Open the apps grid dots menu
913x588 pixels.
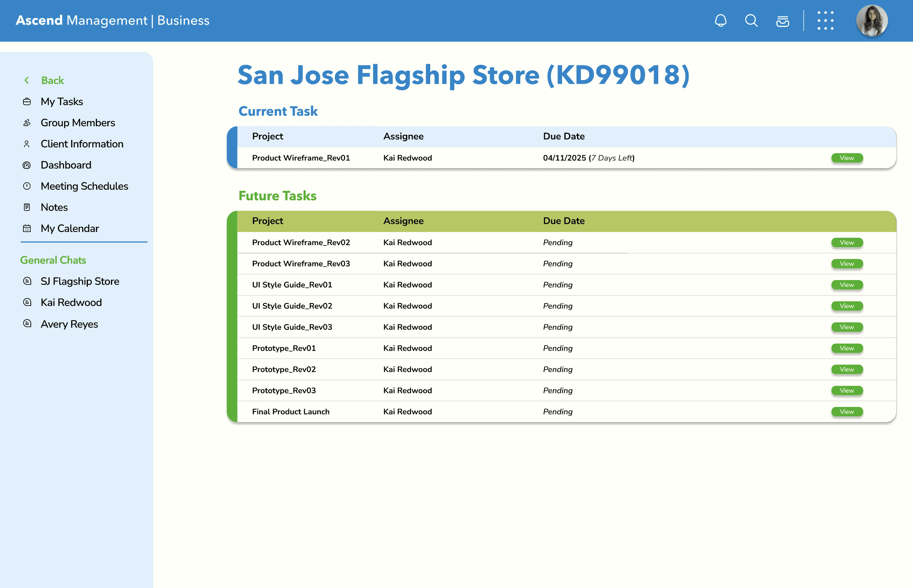click(825, 21)
